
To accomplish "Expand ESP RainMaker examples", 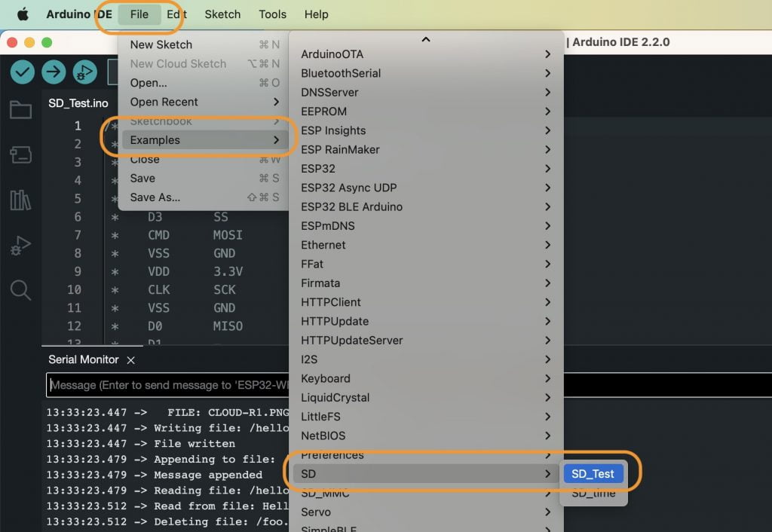I will pos(426,149).
